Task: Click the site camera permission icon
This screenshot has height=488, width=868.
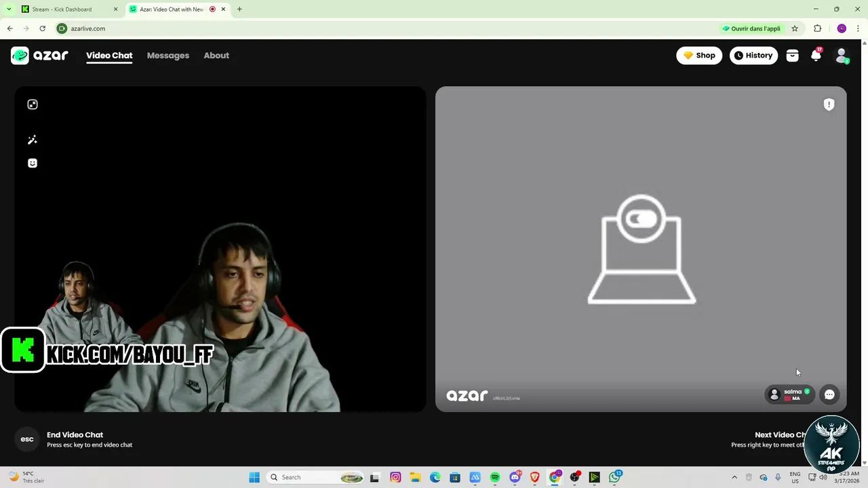Action: click(x=62, y=28)
